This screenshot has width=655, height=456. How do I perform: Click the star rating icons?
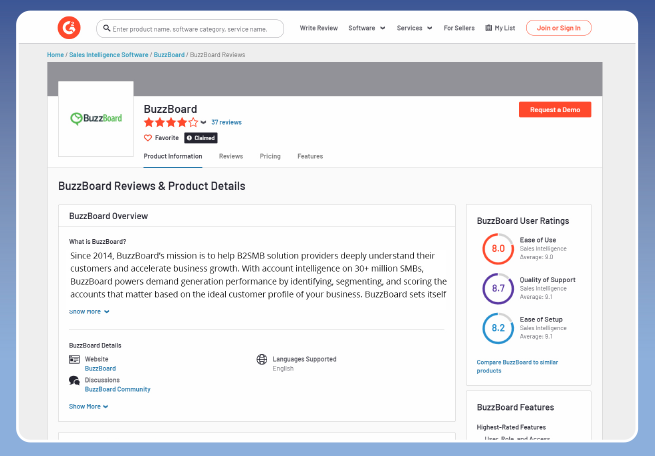click(x=171, y=122)
